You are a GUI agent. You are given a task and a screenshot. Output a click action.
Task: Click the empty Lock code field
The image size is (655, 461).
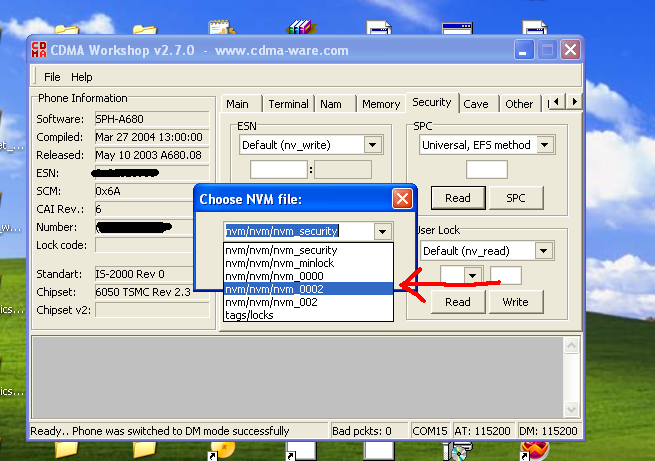(x=144, y=245)
